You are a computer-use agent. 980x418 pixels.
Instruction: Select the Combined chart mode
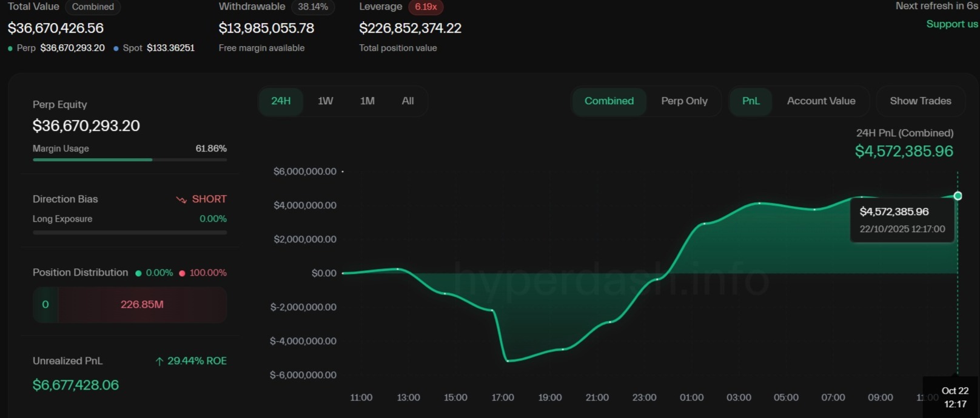coord(609,101)
